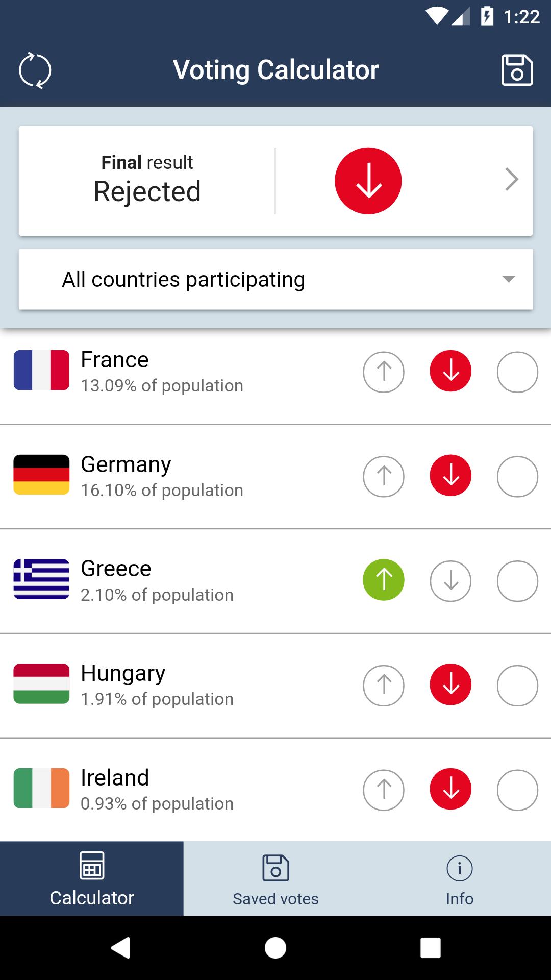Open the All countries participating dropdown
This screenshot has width=551, height=980.
click(275, 279)
